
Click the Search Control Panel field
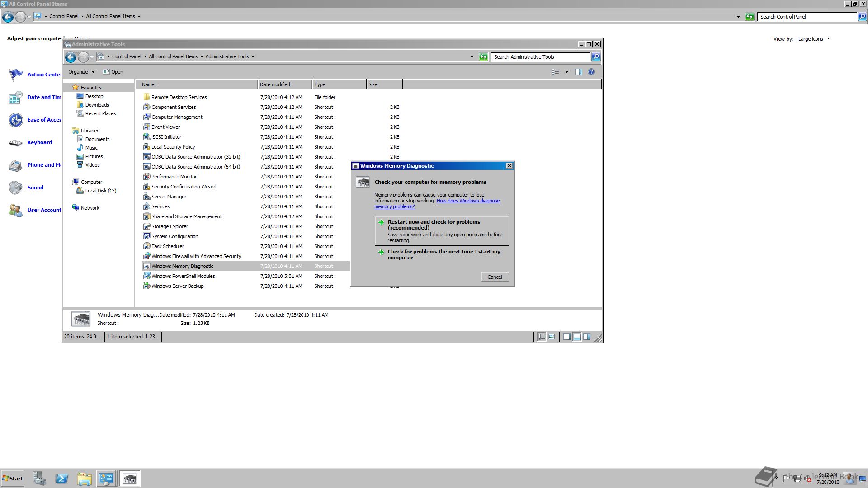(x=807, y=17)
